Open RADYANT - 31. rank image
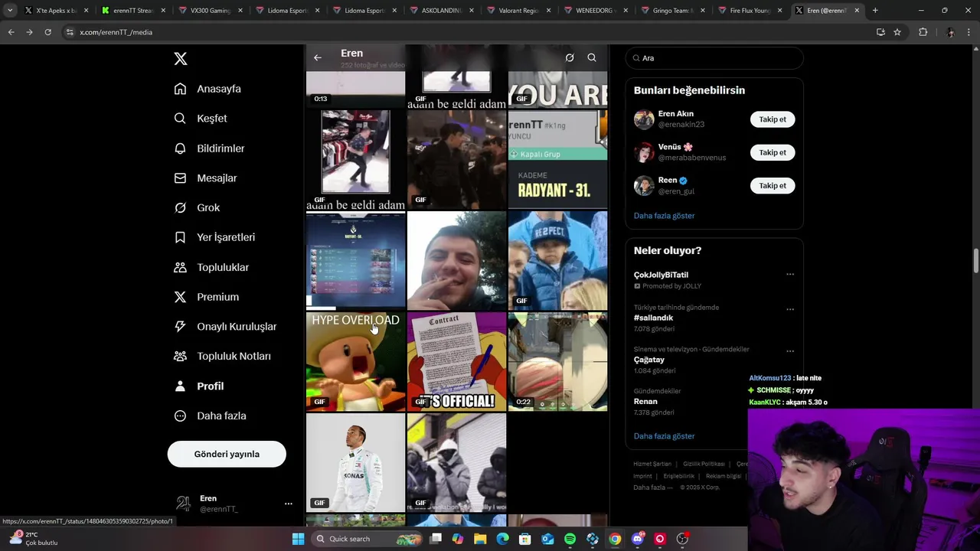 [x=557, y=159]
